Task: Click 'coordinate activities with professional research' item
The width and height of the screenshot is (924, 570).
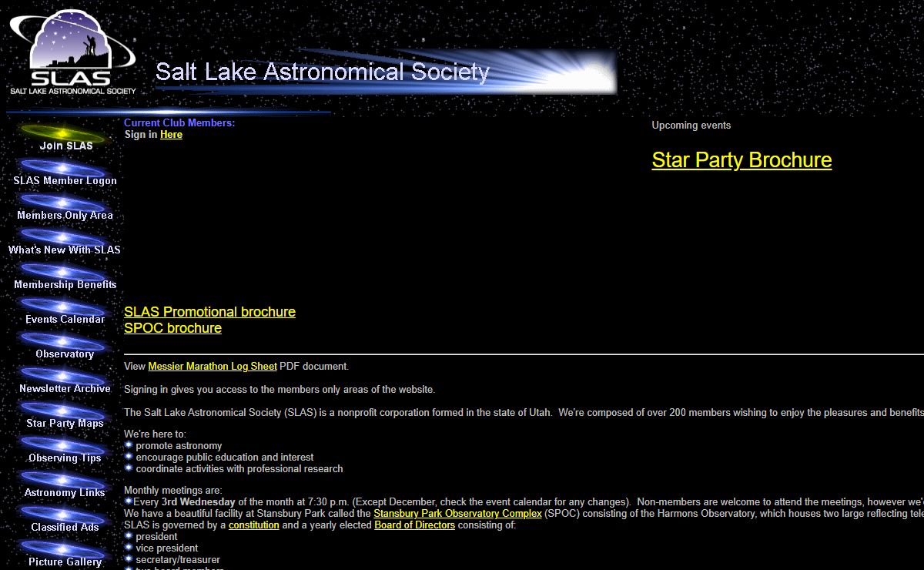Action: [239, 469]
